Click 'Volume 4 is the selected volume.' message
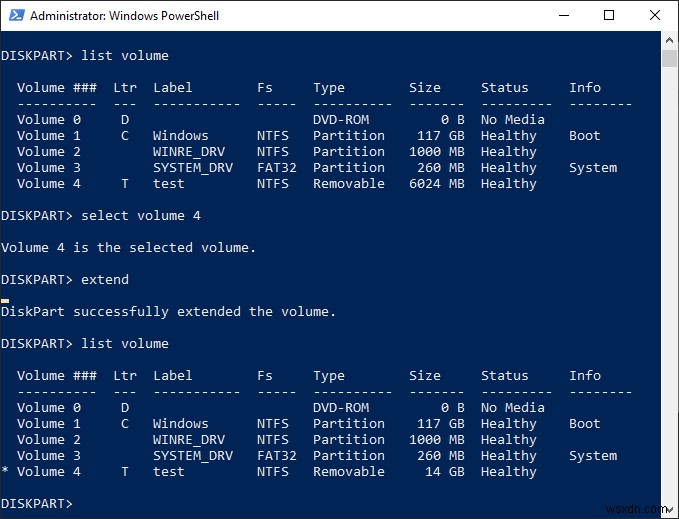Image resolution: width=679 pixels, height=519 pixels. 129,248
